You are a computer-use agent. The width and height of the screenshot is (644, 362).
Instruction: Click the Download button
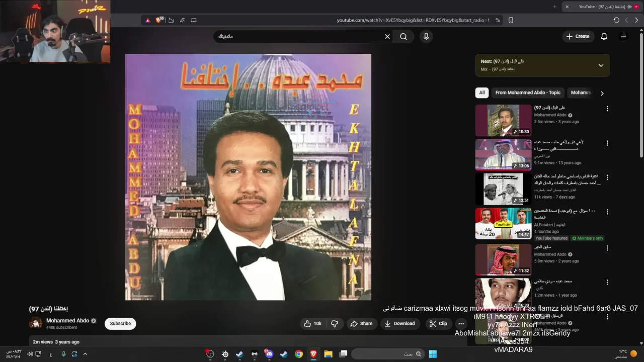click(399, 323)
